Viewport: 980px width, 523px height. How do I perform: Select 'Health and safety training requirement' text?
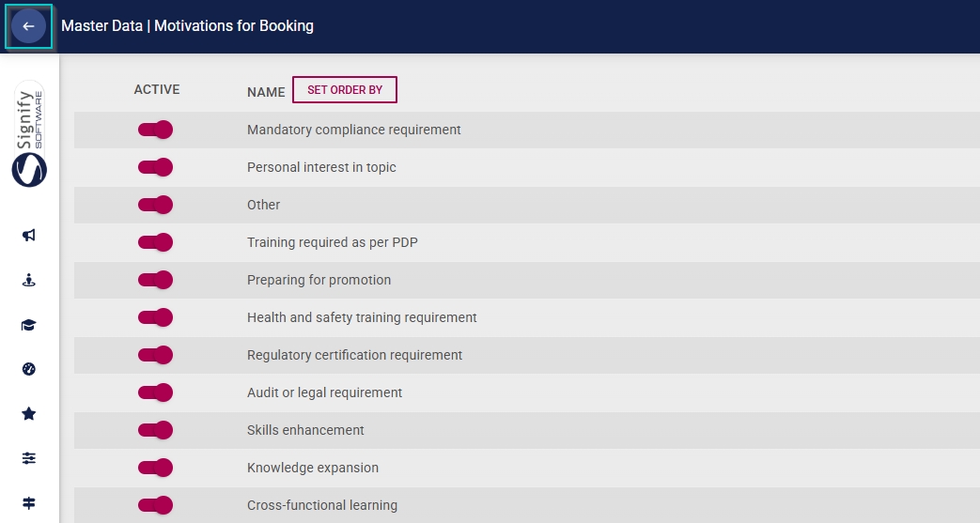point(362,317)
